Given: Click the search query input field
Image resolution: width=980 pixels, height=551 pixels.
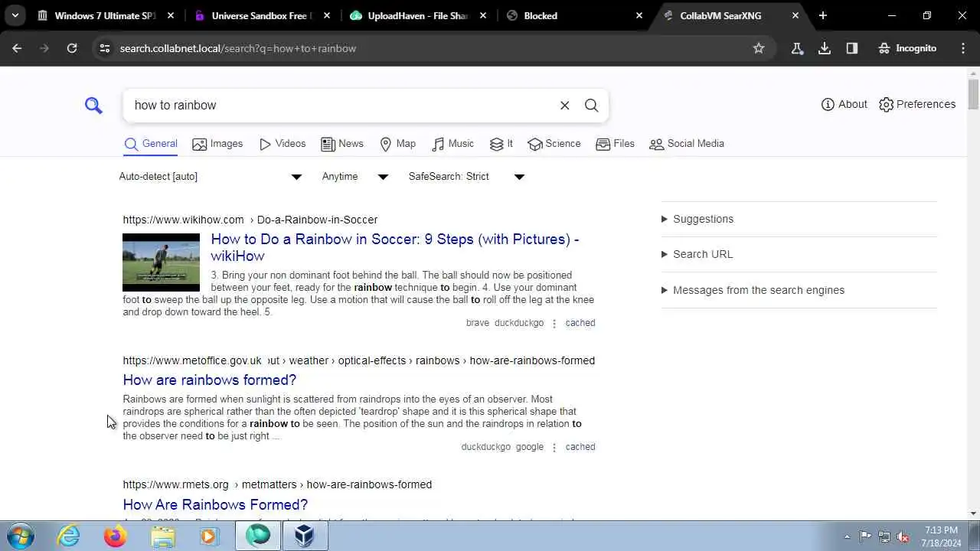Looking at the screenshot, I should [x=341, y=106].
